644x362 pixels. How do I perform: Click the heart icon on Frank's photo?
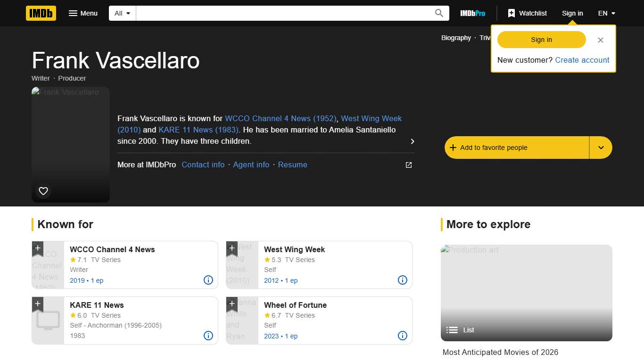click(x=43, y=191)
